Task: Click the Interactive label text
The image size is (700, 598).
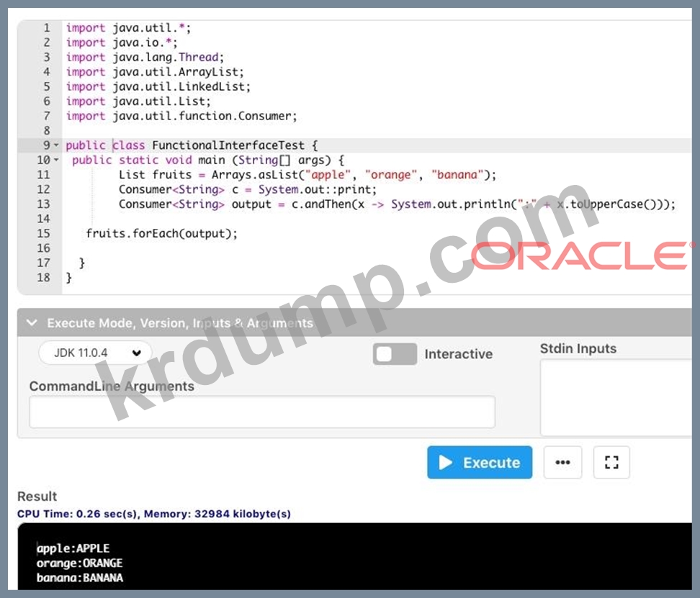Action: [x=458, y=354]
